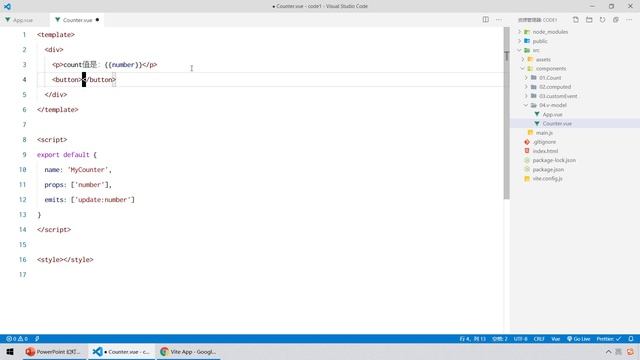Create a new folder in Explorer
Viewport: 640px width, 360px height.
pos(589,20)
